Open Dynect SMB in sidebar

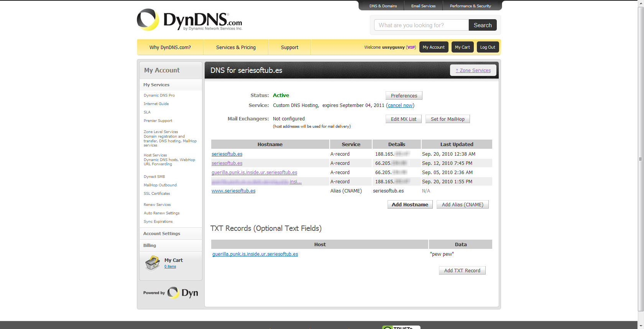click(x=154, y=176)
